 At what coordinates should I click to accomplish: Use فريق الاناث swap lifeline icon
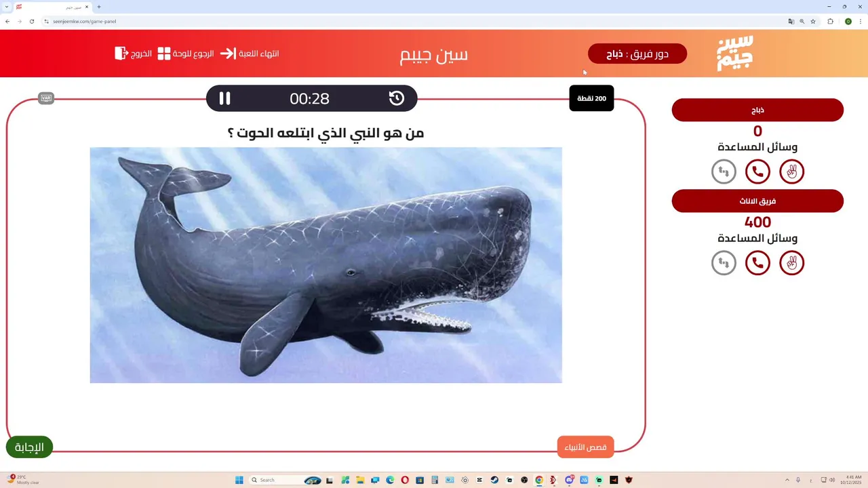[724, 262]
